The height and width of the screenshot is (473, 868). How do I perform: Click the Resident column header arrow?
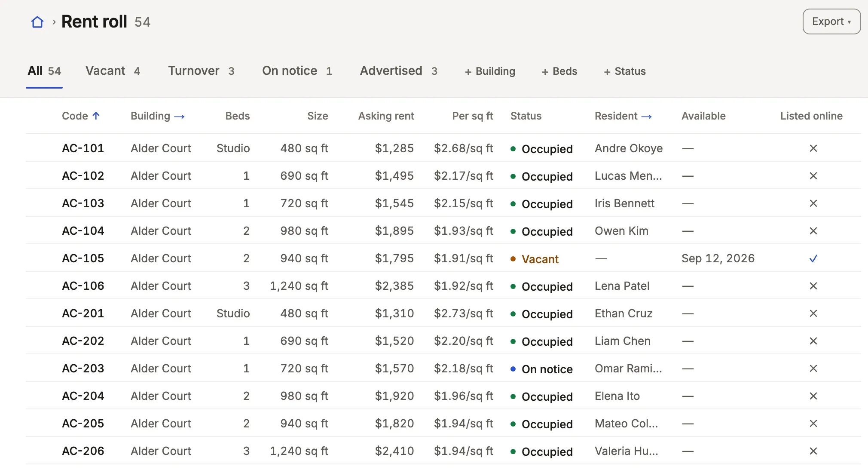tap(647, 117)
